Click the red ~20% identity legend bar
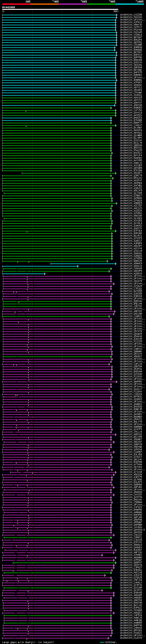This screenshot has height=644, width=146. click(16, 4)
